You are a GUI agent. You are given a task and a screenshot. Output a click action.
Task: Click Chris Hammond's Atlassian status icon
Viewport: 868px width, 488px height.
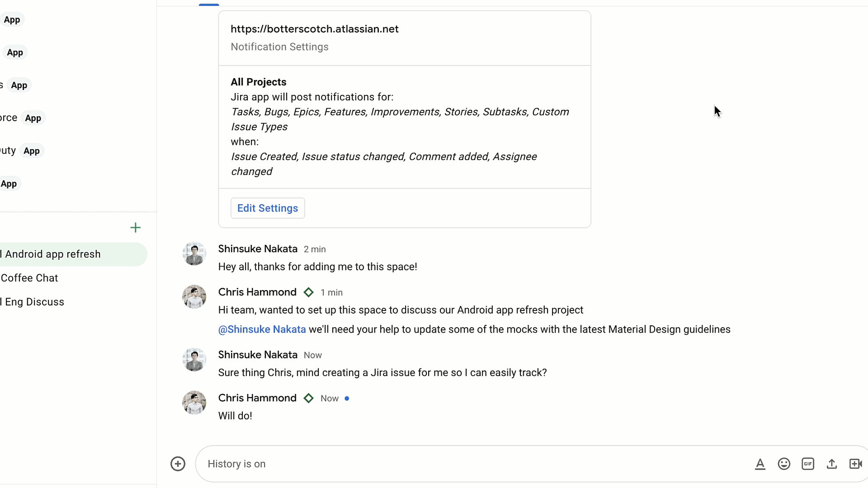[x=308, y=292]
